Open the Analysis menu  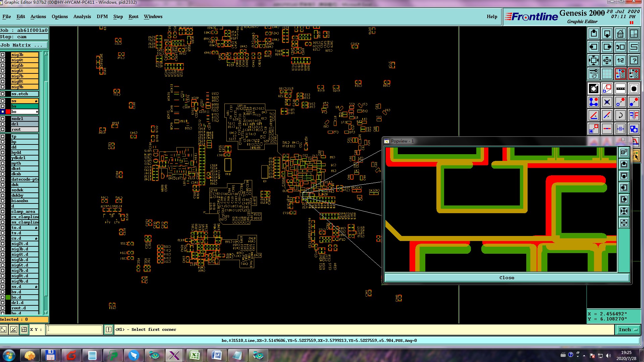pyautogui.click(x=82, y=16)
